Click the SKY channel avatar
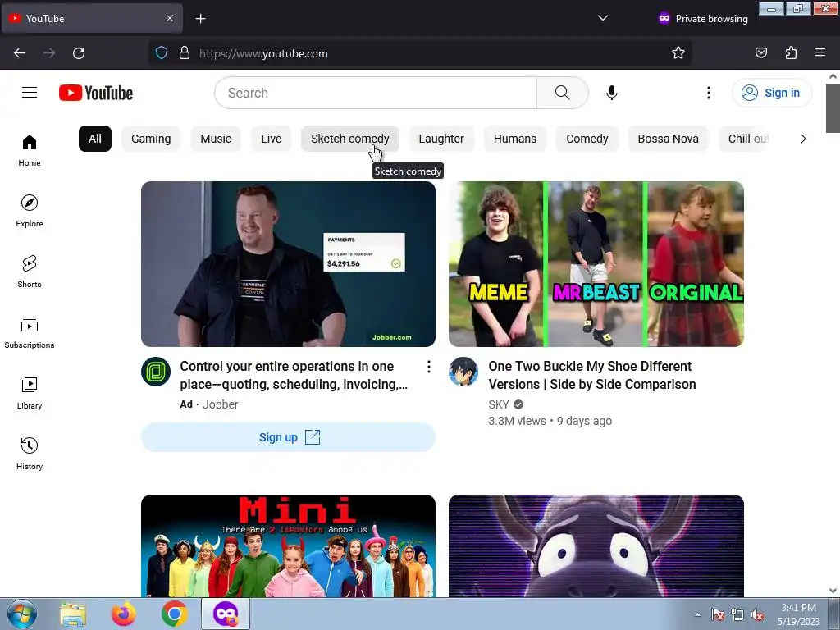Screen dimensions: 840x630 pos(463,372)
